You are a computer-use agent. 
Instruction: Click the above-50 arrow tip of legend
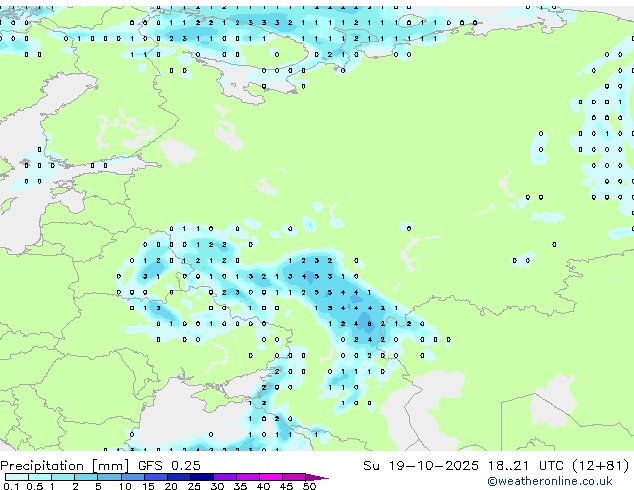click(317, 477)
